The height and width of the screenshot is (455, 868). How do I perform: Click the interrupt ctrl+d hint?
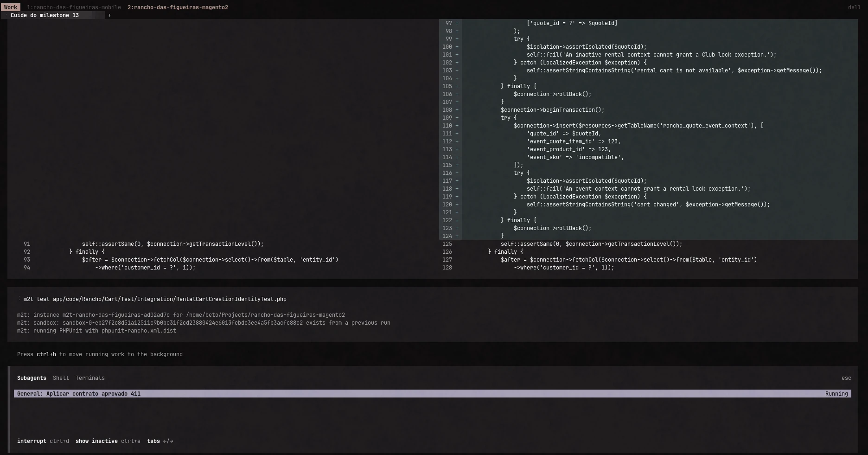43,441
